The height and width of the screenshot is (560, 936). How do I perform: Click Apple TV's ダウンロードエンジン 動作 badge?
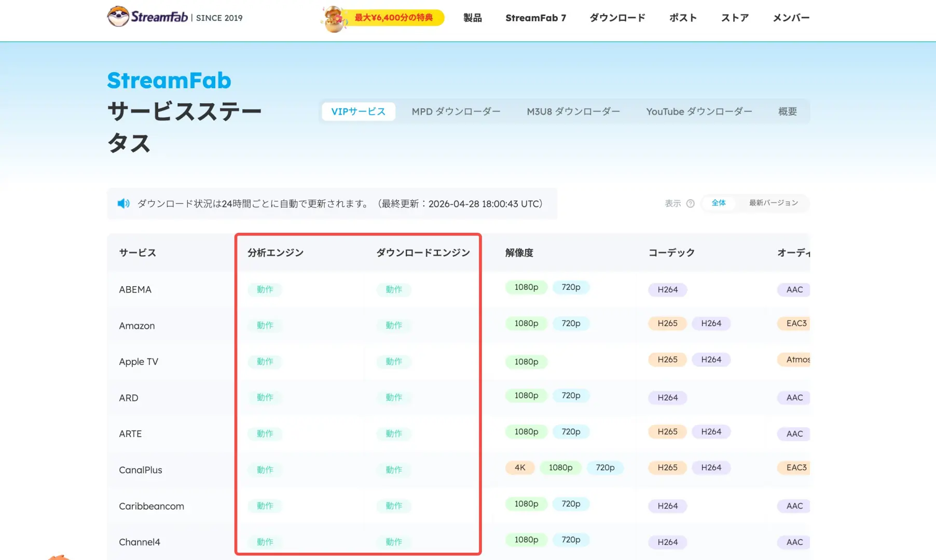pos(394,361)
